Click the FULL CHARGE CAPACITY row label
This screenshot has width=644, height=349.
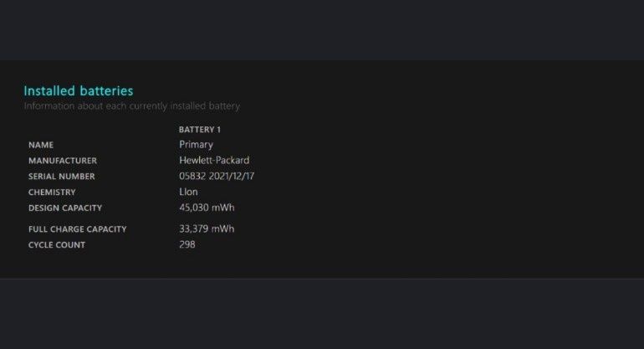[x=77, y=229]
